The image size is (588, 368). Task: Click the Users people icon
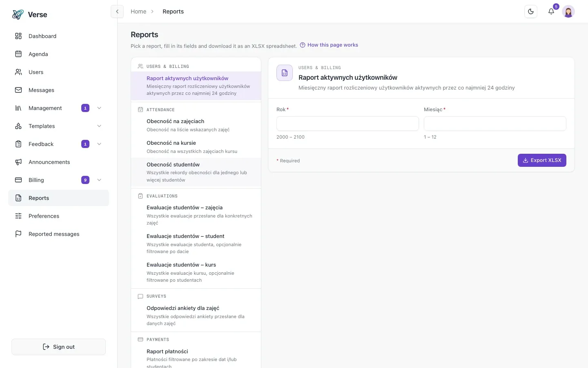pos(18,72)
